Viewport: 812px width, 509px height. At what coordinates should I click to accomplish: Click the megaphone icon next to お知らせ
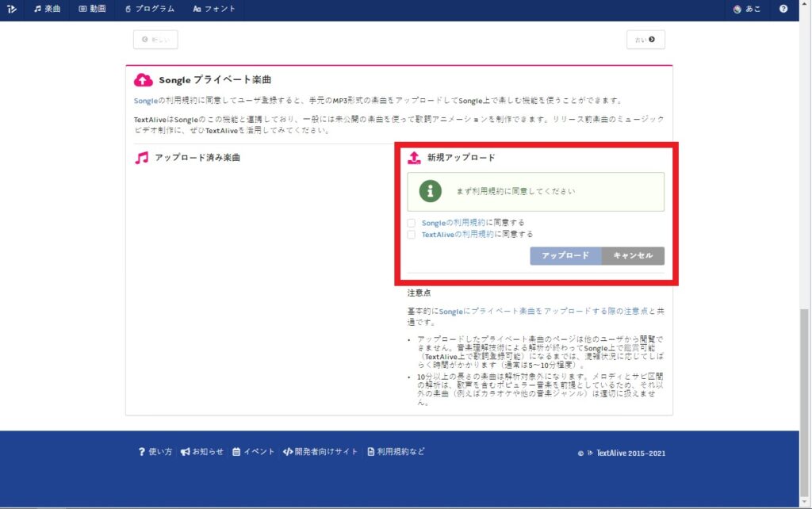(185, 451)
